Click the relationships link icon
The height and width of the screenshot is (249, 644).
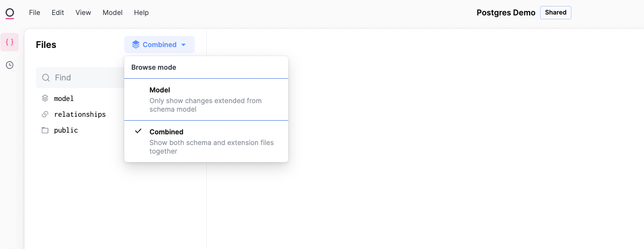tap(45, 114)
